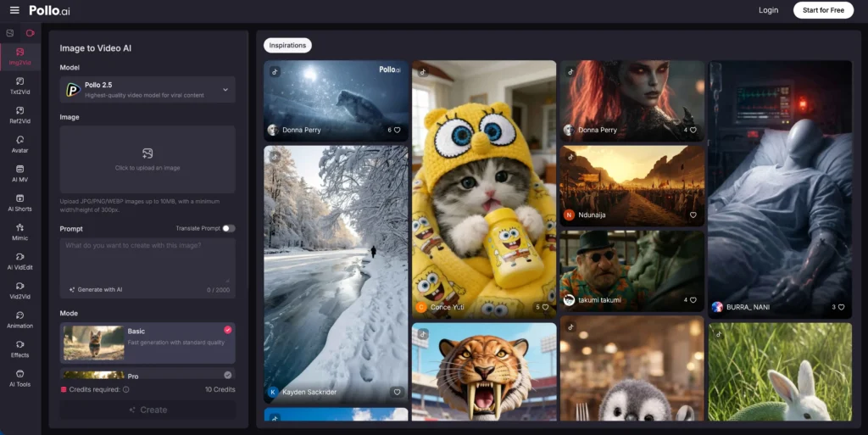Open AI Tools in sidebar

19,377
